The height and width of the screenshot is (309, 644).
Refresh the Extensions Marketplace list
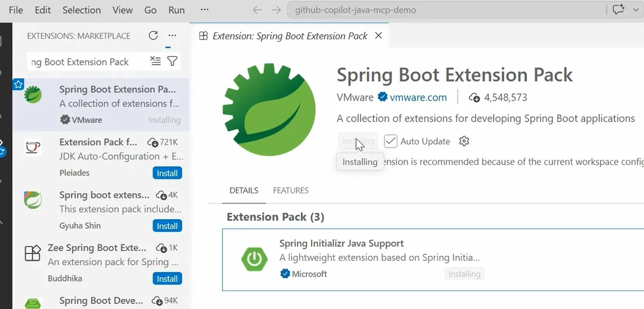click(x=153, y=36)
